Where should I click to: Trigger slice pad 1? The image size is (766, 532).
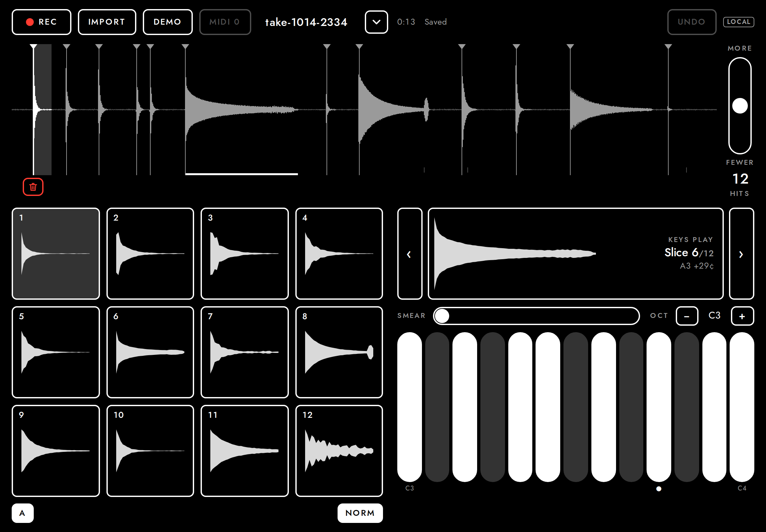point(56,254)
